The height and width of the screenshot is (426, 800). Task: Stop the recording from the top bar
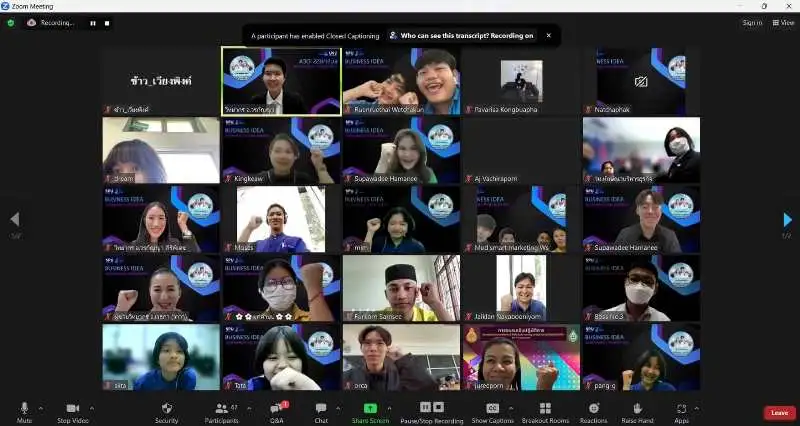[x=107, y=23]
